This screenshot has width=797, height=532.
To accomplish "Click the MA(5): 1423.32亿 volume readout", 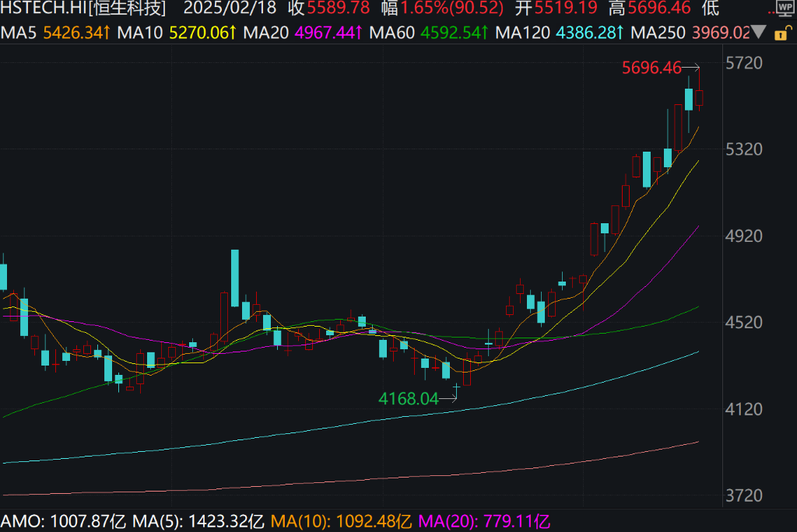I will (x=198, y=521).
